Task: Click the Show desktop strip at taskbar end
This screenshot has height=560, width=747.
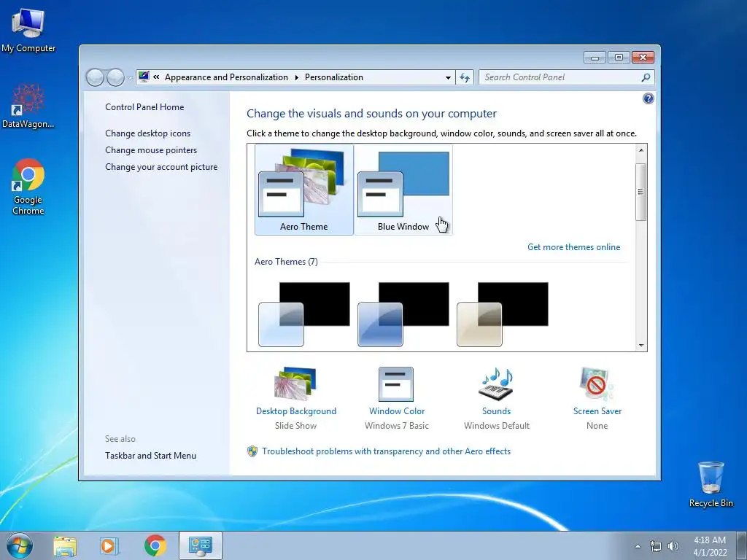Action: (x=743, y=546)
